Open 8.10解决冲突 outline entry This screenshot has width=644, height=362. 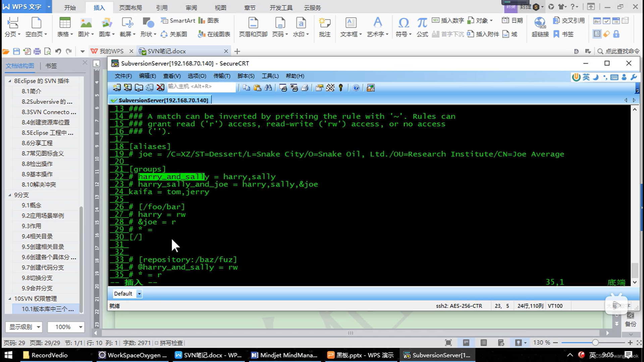pyautogui.click(x=39, y=184)
